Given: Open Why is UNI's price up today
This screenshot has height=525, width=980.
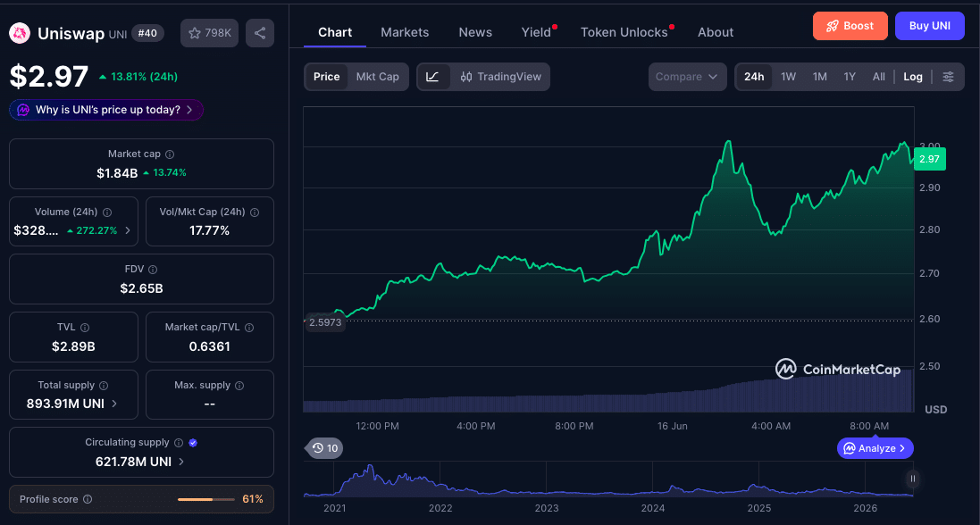Looking at the screenshot, I should [x=106, y=110].
